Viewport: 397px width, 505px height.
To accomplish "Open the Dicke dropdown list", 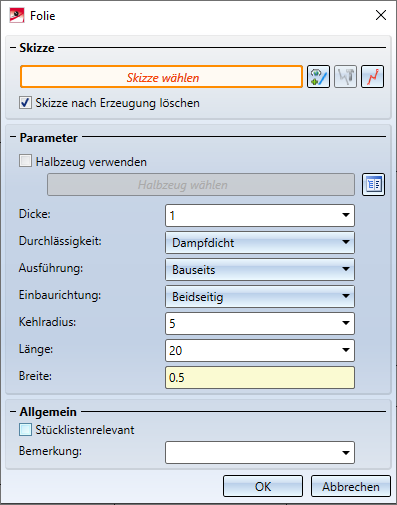I will 346,215.
